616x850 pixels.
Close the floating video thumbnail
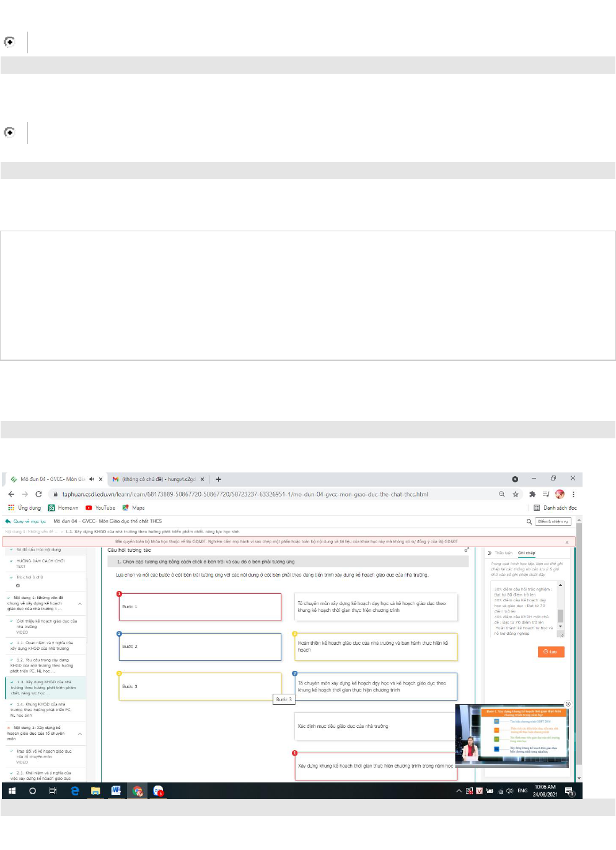(568, 704)
